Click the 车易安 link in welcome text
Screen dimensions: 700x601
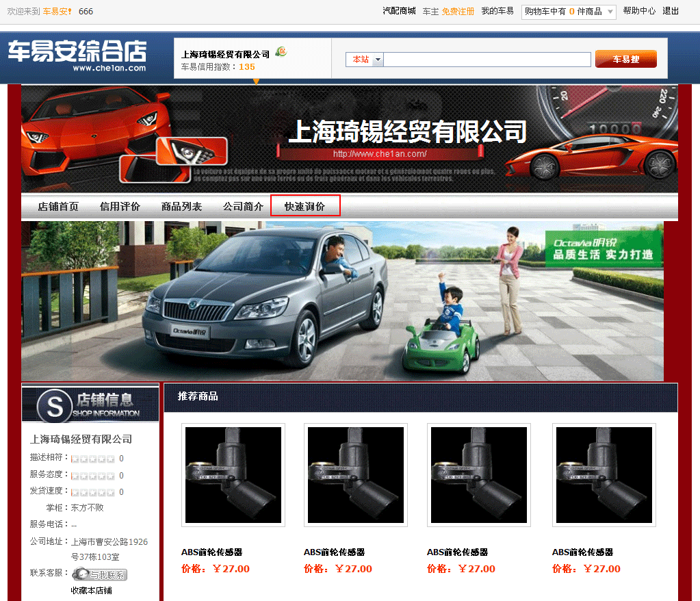(x=57, y=12)
